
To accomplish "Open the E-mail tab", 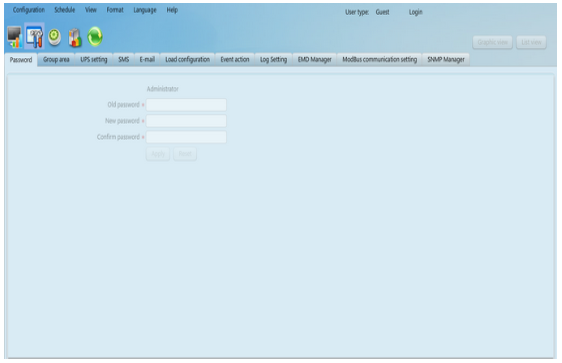I will click(147, 59).
